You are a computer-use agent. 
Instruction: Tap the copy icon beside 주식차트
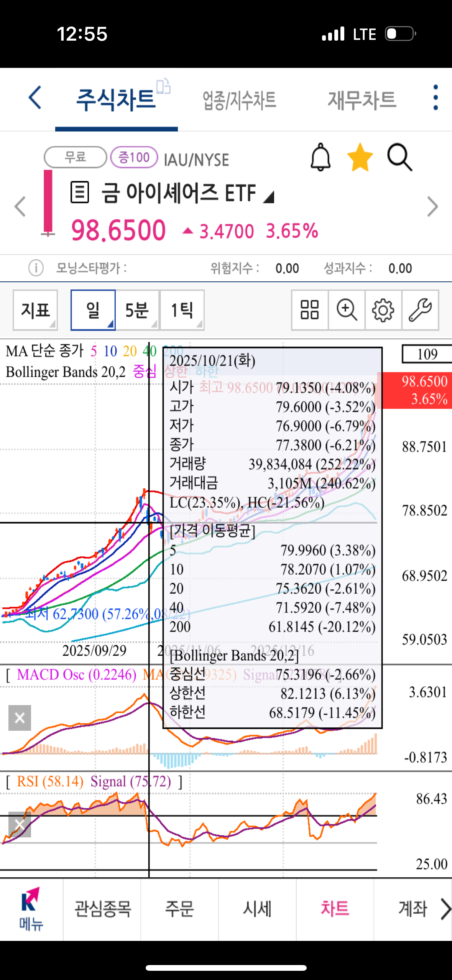click(164, 86)
